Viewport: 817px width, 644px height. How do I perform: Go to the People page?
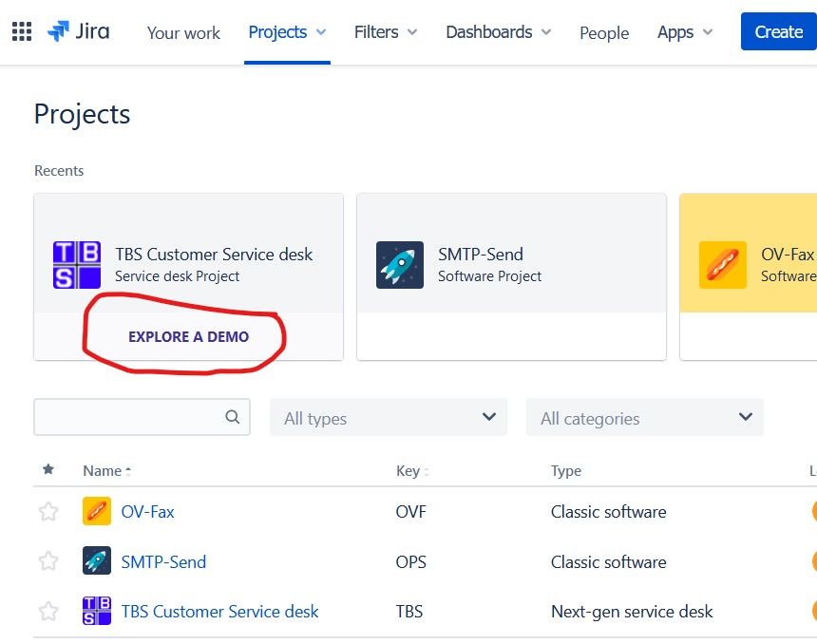(x=604, y=32)
